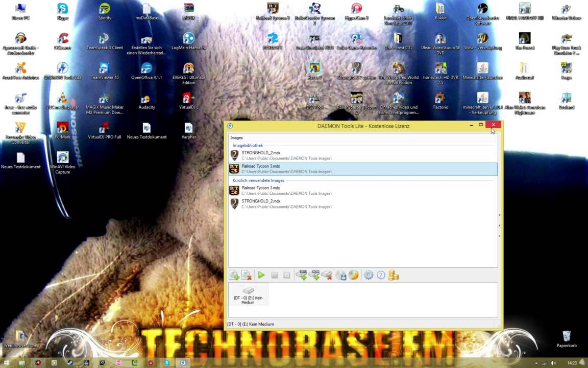This screenshot has height=368, width=588.
Task: Switch to DAEMON Tools taskbar button
Action: [183, 363]
